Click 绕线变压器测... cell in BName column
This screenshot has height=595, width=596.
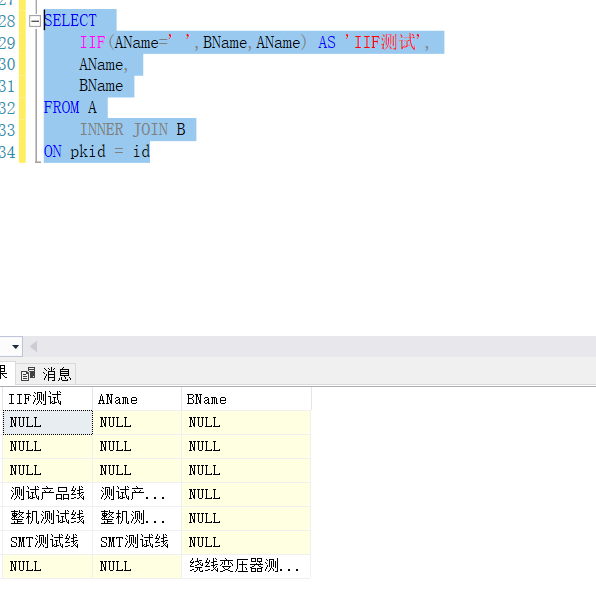pyautogui.click(x=246, y=566)
